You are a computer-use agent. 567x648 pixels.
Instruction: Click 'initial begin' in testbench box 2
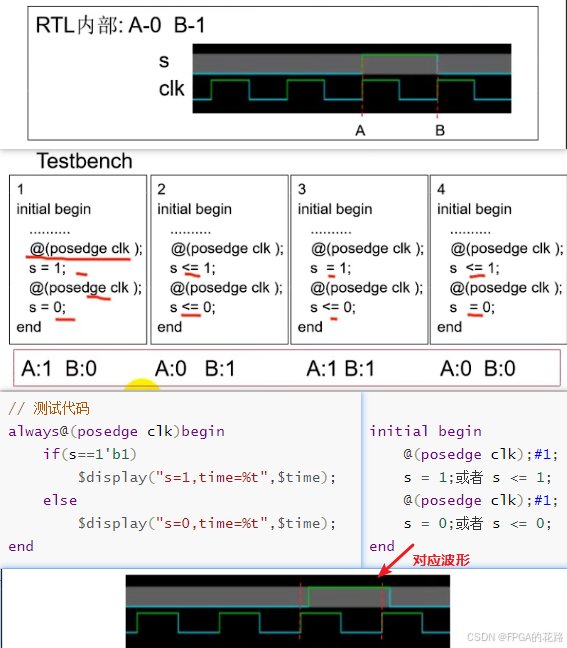tap(194, 209)
